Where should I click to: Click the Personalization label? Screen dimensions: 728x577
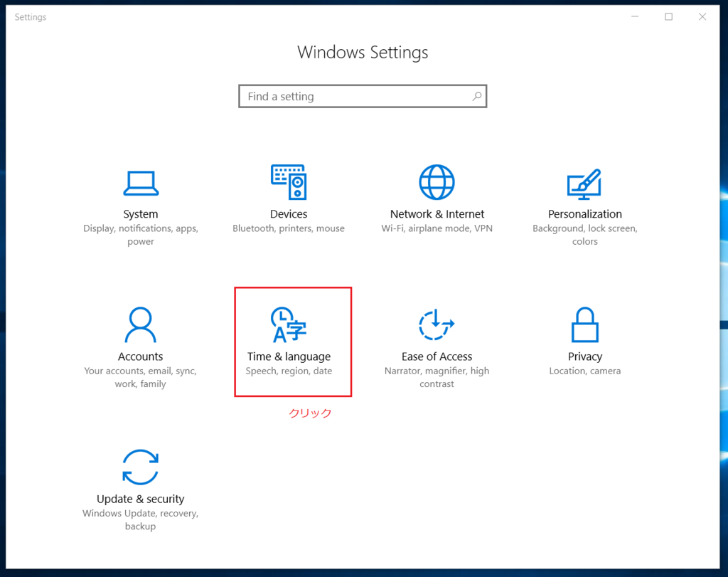click(x=584, y=214)
